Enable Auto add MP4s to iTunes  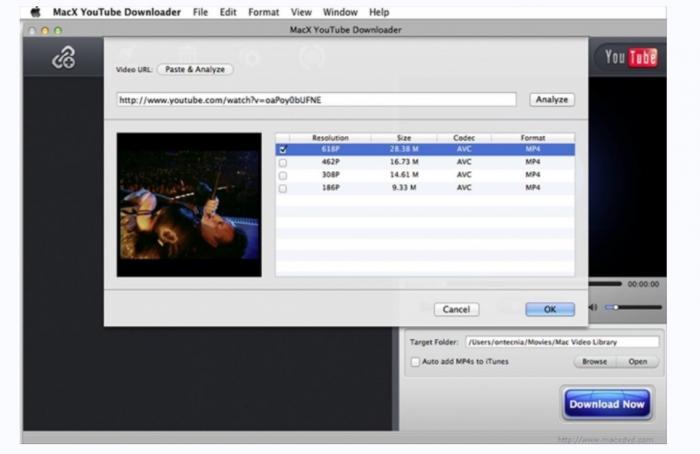(415, 362)
